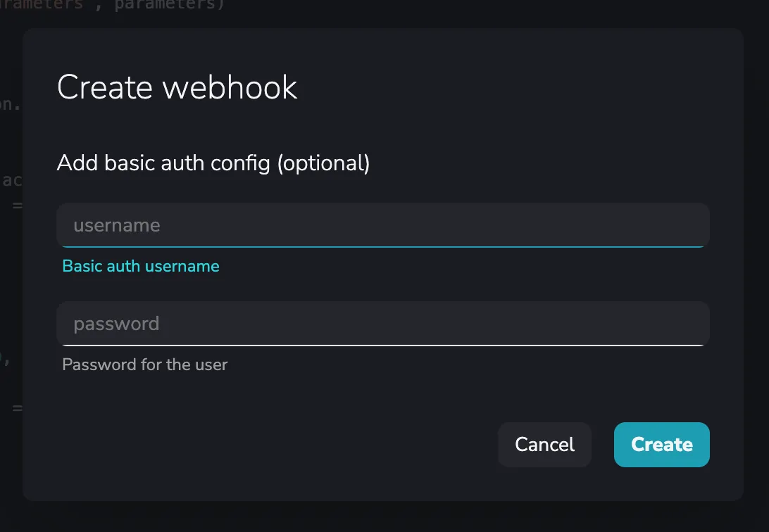Confirm webhook creation with Create

(x=661, y=445)
